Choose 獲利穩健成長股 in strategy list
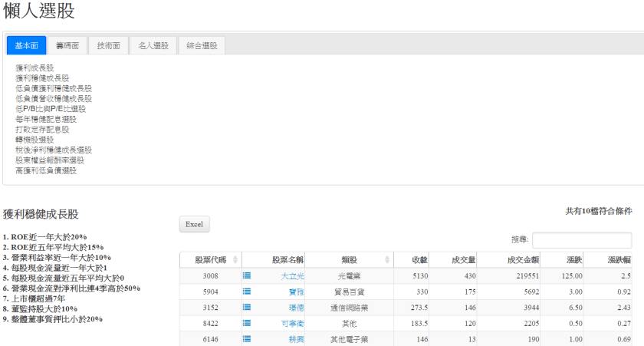The height and width of the screenshot is (346, 644). [x=42, y=78]
